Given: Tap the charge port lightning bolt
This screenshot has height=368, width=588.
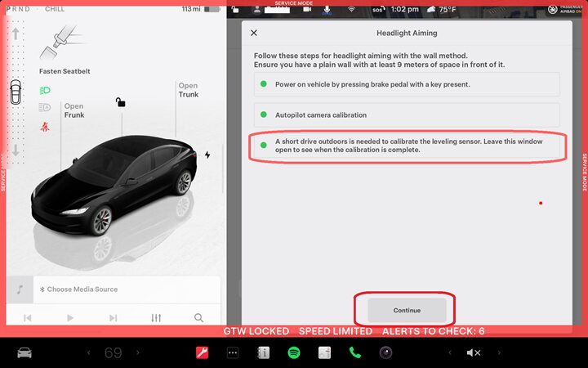Looking at the screenshot, I should click(x=207, y=155).
